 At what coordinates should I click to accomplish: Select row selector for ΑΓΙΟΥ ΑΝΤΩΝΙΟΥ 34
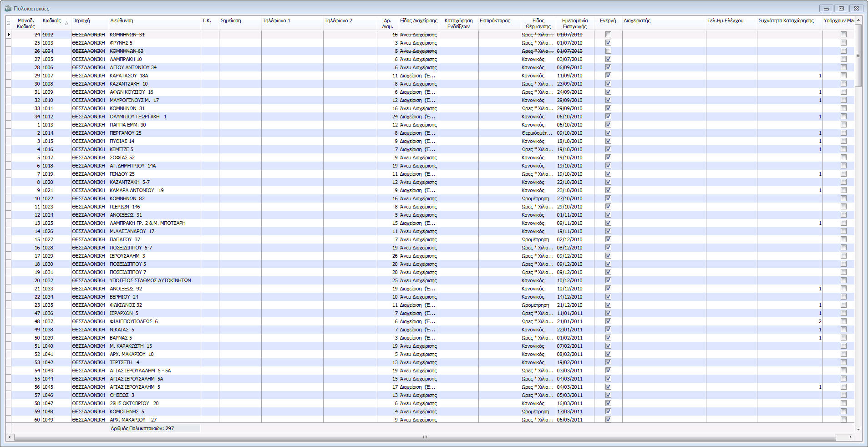pyautogui.click(x=8, y=67)
